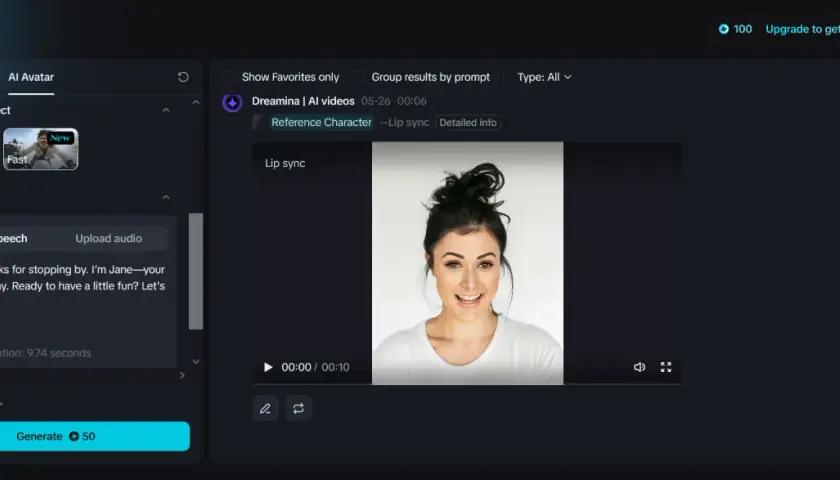Click the left panel vertical scrollbar

coord(196,271)
